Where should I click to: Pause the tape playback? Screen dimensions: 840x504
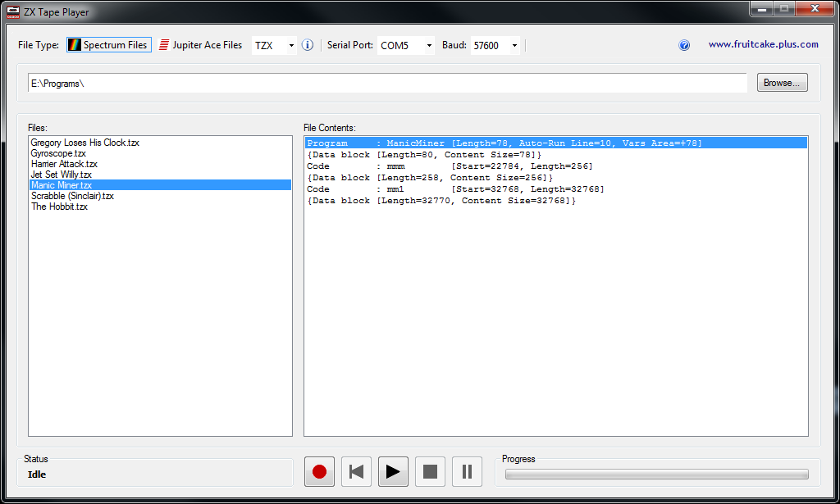click(x=467, y=471)
